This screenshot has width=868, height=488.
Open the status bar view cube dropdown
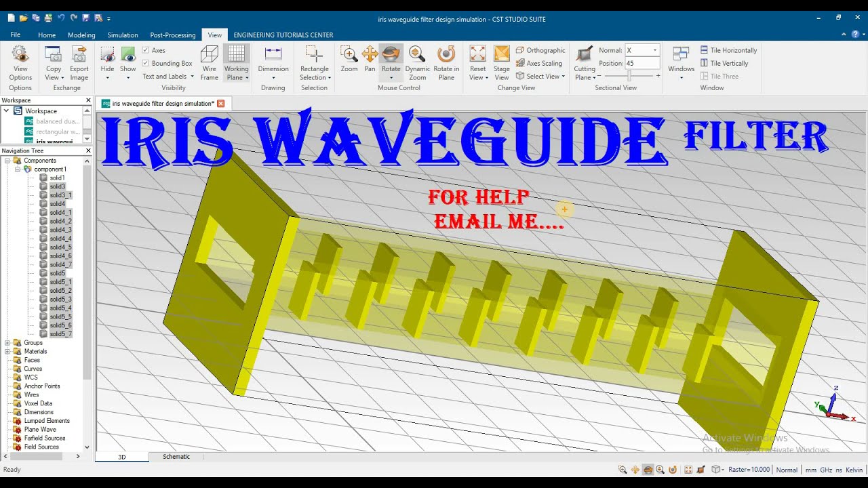coord(717,470)
